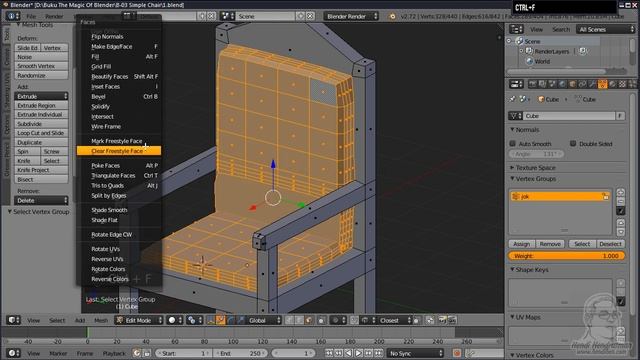Adjust the vertex group Weight slider

(567, 256)
